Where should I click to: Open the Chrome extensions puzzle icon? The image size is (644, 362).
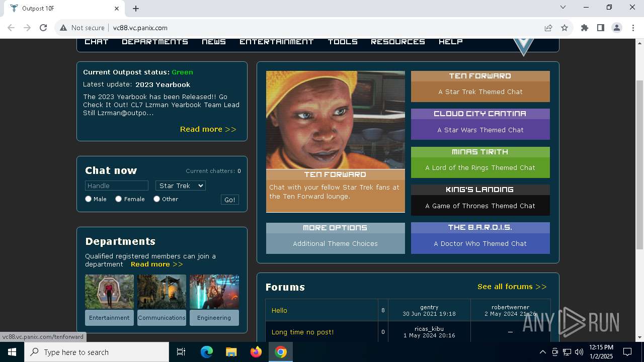click(x=585, y=28)
